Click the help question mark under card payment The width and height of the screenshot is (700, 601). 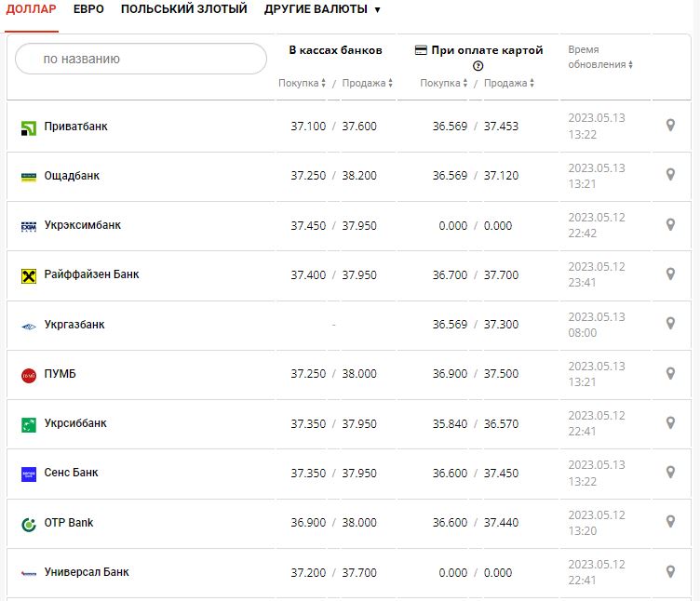point(478,66)
